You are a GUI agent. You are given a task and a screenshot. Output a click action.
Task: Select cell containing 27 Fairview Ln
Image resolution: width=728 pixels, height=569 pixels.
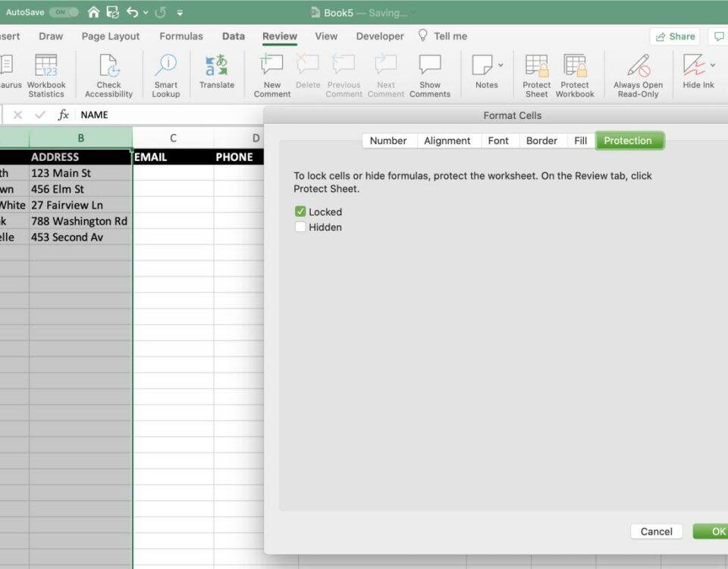click(81, 205)
